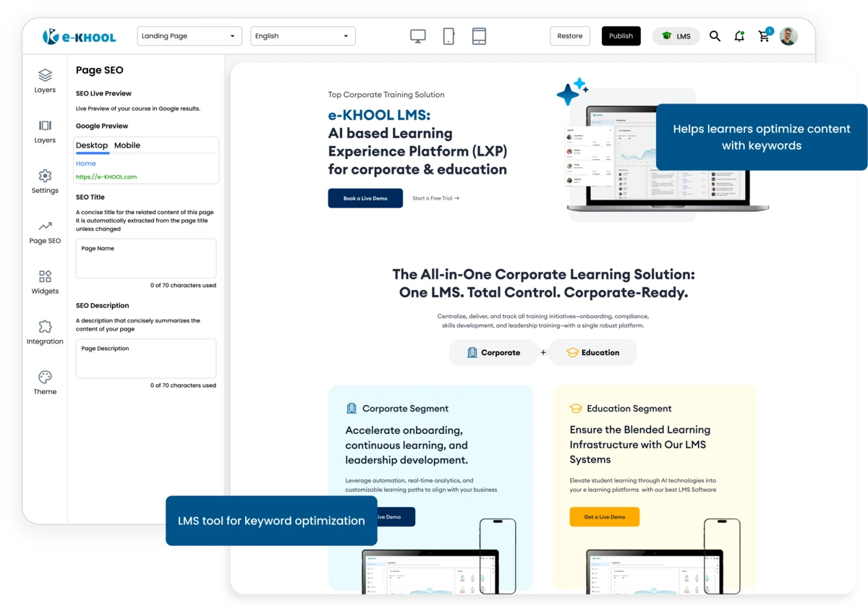The image size is (868, 609).
Task: Switch to tablet preview icon
Action: pyautogui.click(x=480, y=35)
